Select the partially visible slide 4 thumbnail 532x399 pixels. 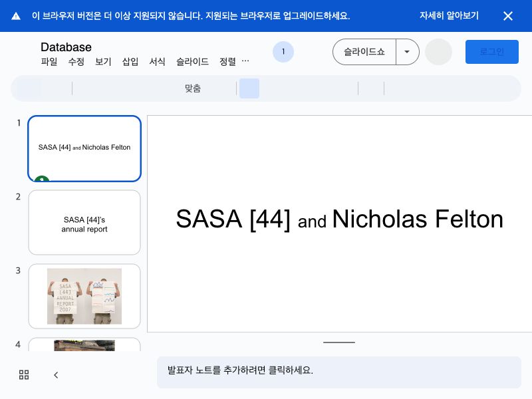click(84, 344)
